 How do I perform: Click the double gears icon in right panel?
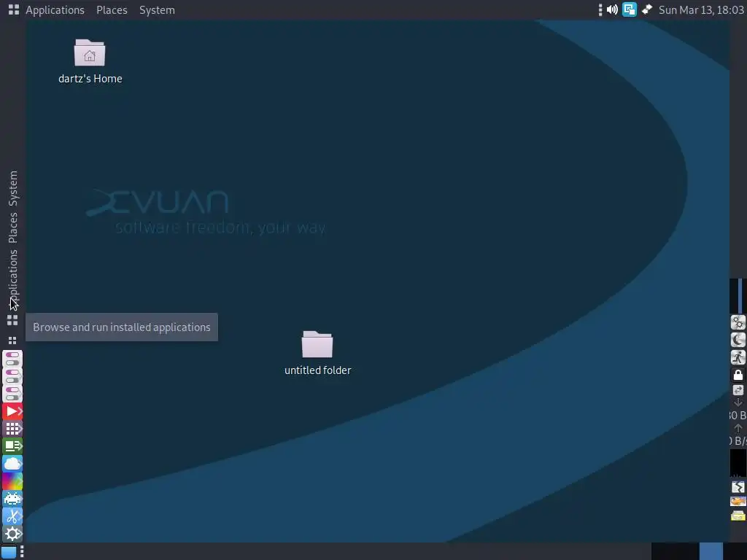tap(738, 322)
